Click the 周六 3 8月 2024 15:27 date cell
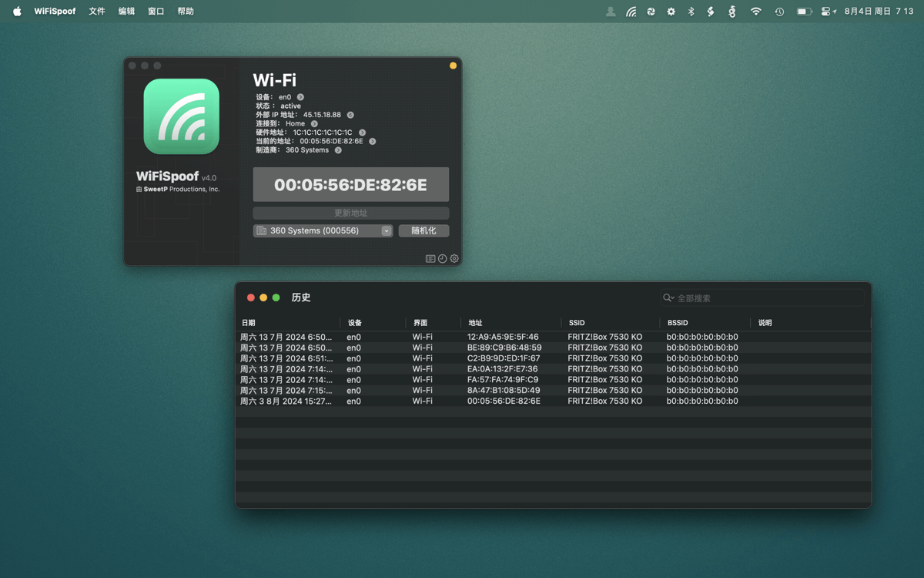This screenshot has height=578, width=924. (x=286, y=402)
